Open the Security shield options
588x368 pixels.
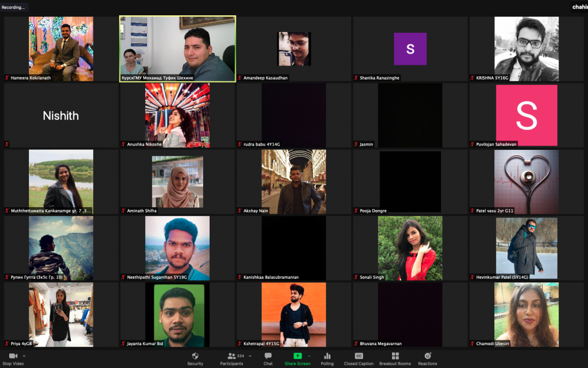(x=195, y=358)
